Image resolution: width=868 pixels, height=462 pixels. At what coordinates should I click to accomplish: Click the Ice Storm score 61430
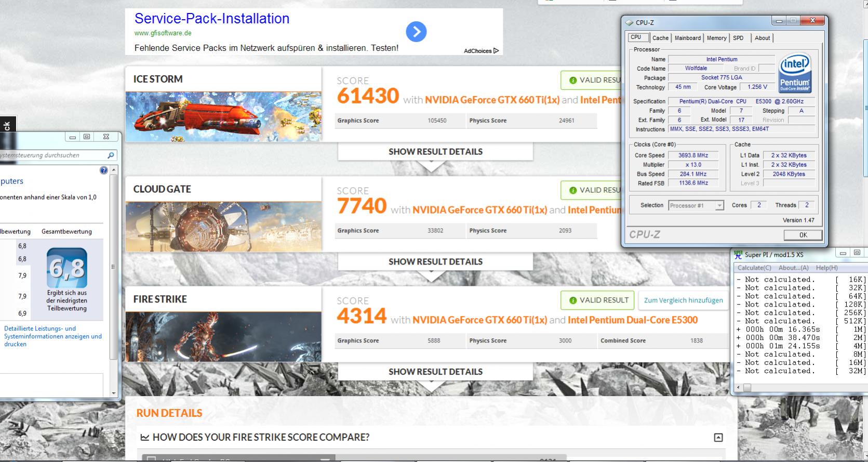click(x=368, y=96)
